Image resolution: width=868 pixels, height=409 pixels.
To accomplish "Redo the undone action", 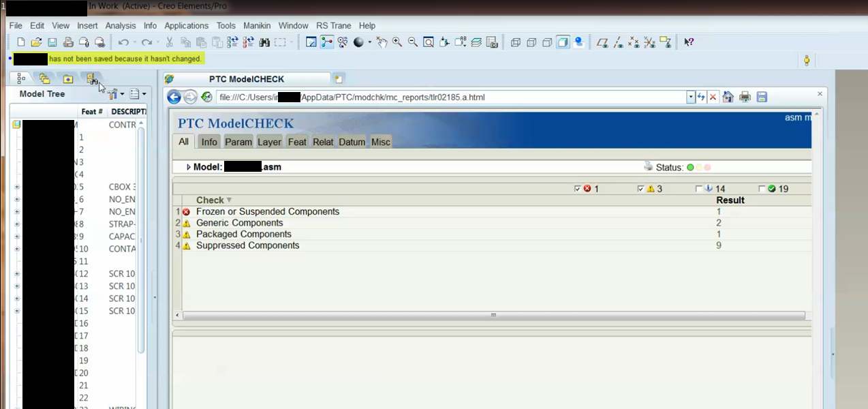I will (146, 42).
